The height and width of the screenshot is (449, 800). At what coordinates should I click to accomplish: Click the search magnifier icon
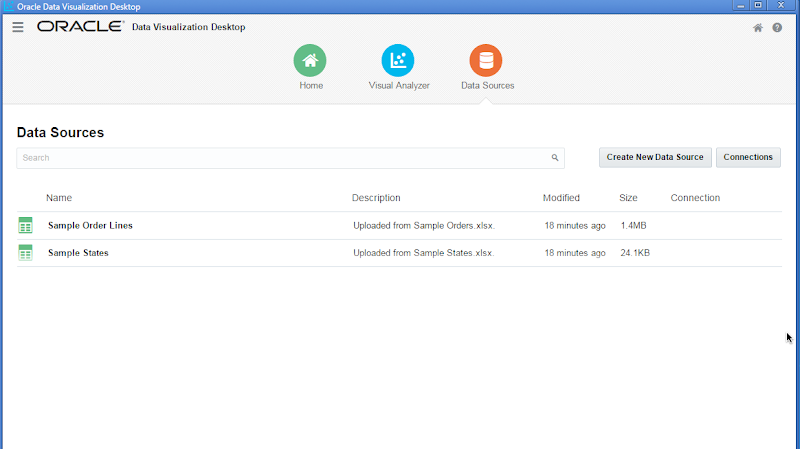coord(555,158)
